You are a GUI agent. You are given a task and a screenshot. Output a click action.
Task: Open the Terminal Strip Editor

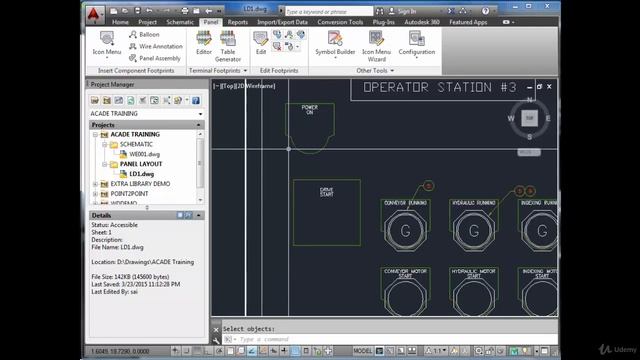point(204,43)
